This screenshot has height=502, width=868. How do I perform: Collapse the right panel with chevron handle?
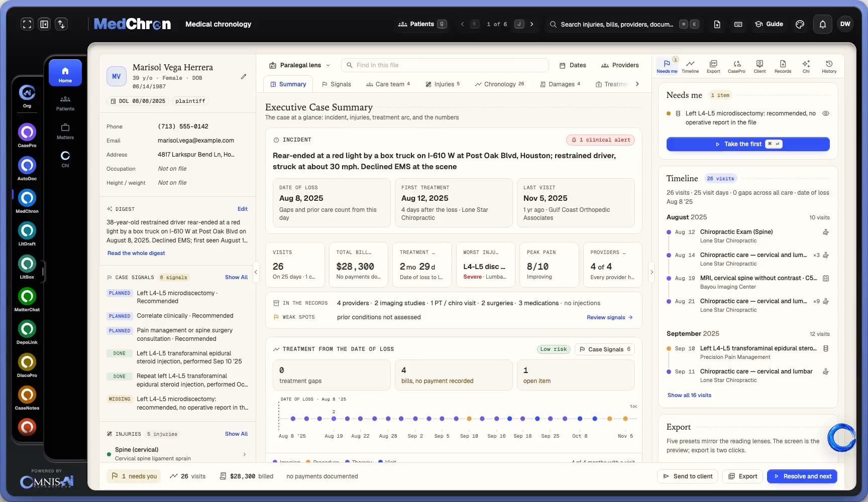[x=652, y=272]
